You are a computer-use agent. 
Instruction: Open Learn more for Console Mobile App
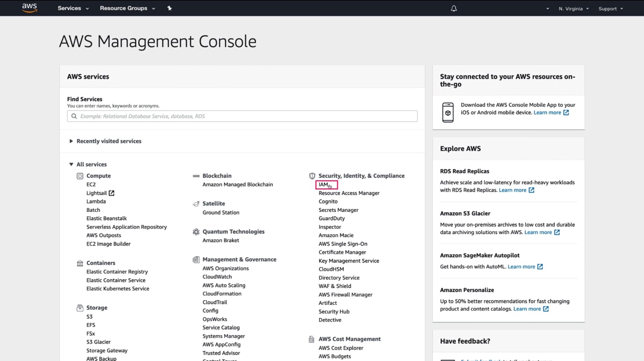[x=547, y=112]
